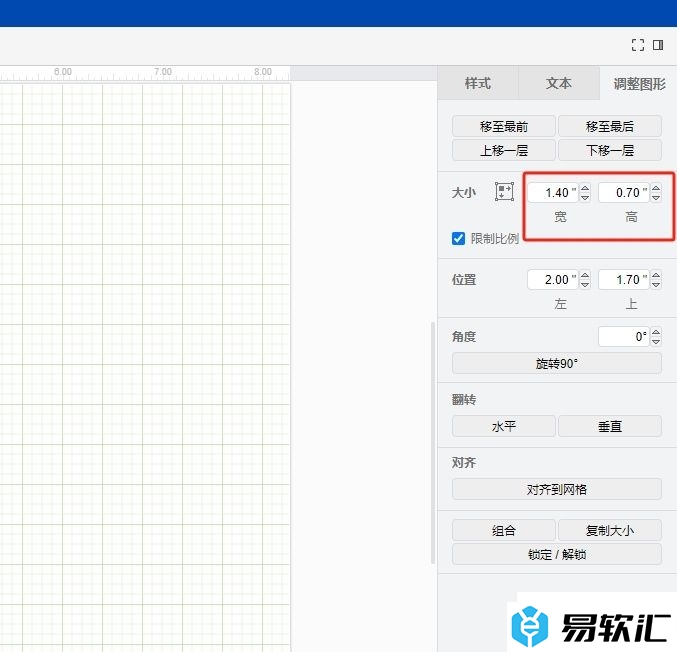This screenshot has width=677, height=652.
Task: Click the 8.00 mark on ruler
Action: click(x=263, y=72)
